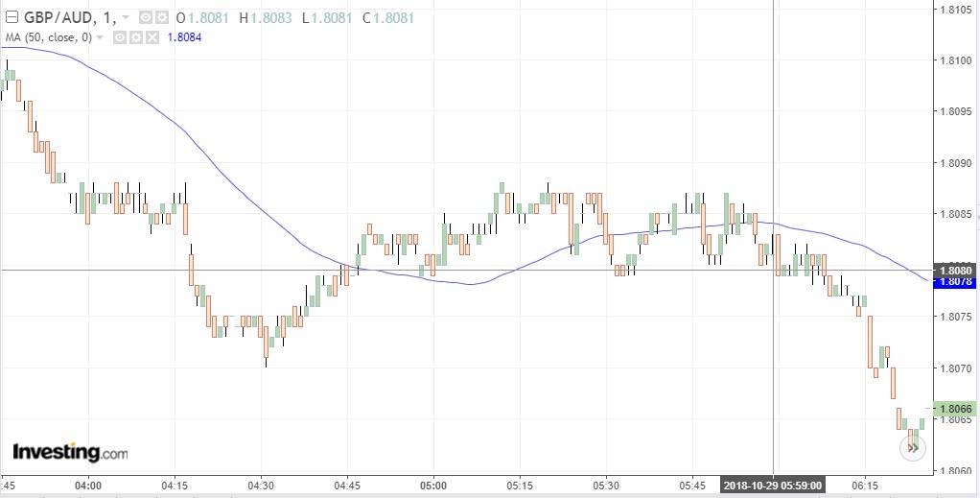Viewport: 980px width, 498px height.
Task: Open the MA indicator settings gear
Action: (x=136, y=37)
